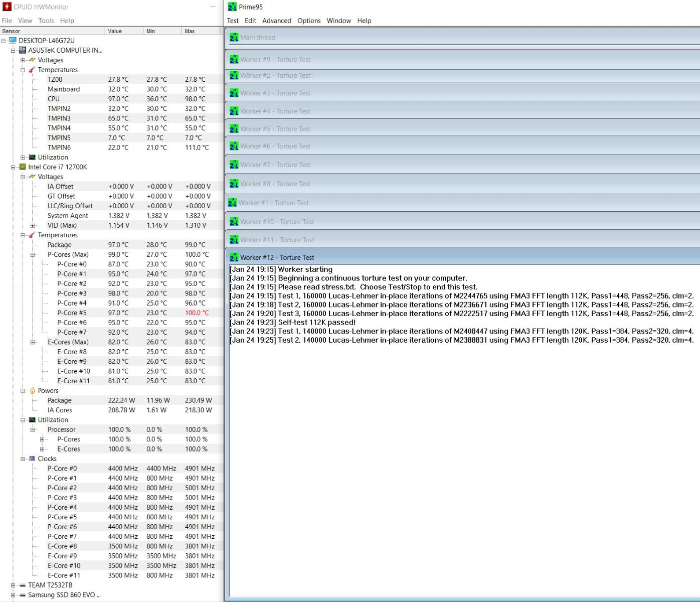Screen dimensions: 700x602
Task: Click the Samsung SSD 860 EVO drive icon
Action: [23, 595]
